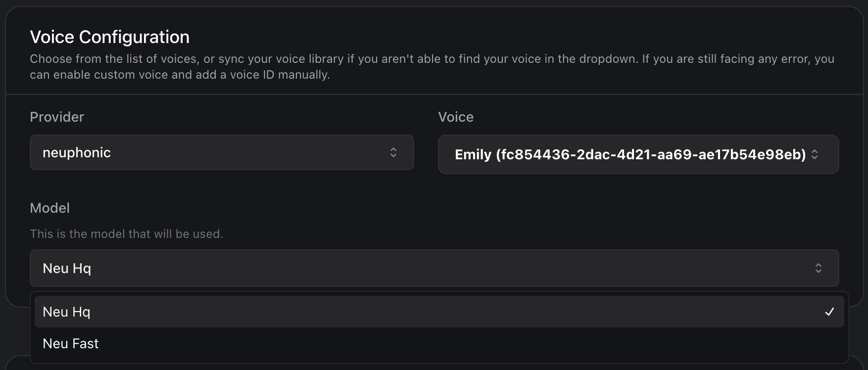Image resolution: width=868 pixels, height=370 pixels.
Task: Click the Voice Configuration heading
Action: 109,37
